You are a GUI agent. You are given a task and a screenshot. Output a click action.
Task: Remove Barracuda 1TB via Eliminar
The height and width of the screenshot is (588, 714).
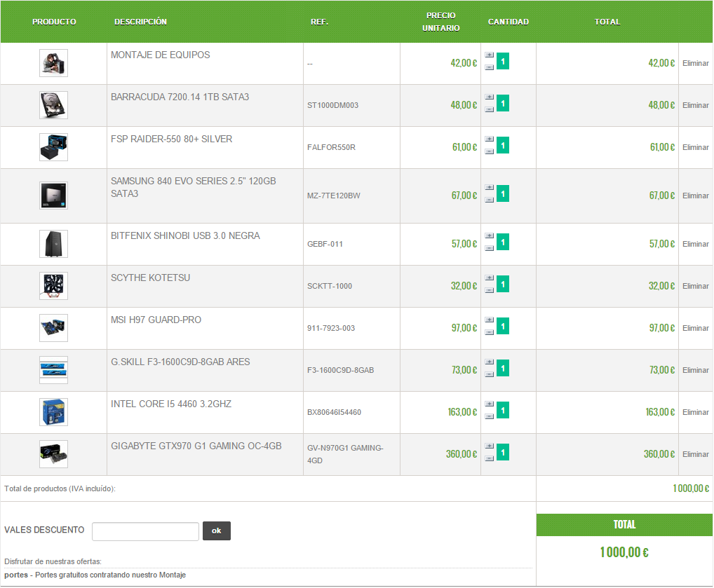pos(695,105)
